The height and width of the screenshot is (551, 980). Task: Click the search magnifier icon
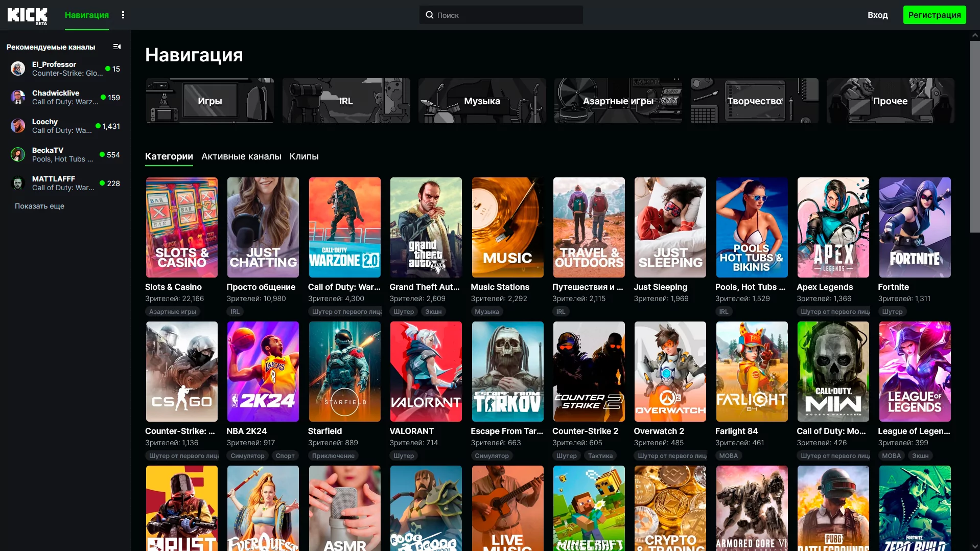click(x=430, y=15)
